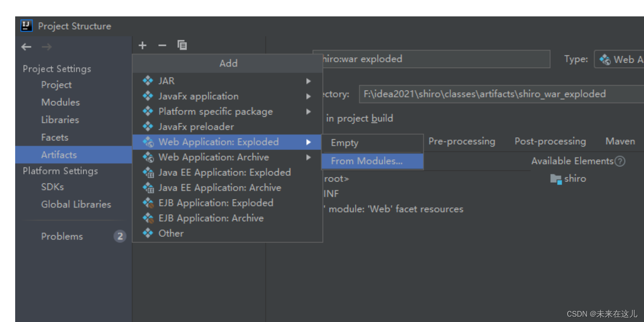The image size is (644, 322).
Task: Click the Problems count badge 2
Action: tap(120, 236)
